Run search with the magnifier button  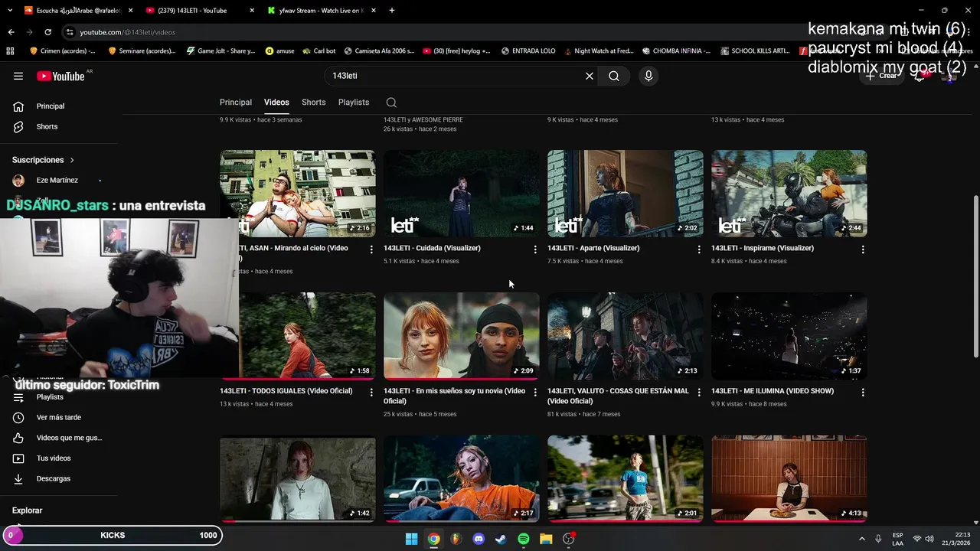[614, 76]
